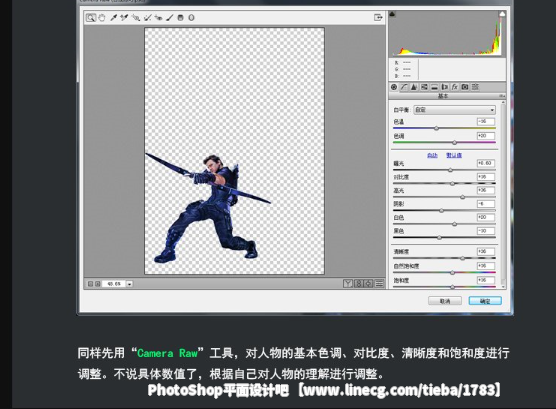Toggle highlight clipping warning on histogram
Image resolution: width=556 pixels, height=409 pixels.
click(x=502, y=14)
